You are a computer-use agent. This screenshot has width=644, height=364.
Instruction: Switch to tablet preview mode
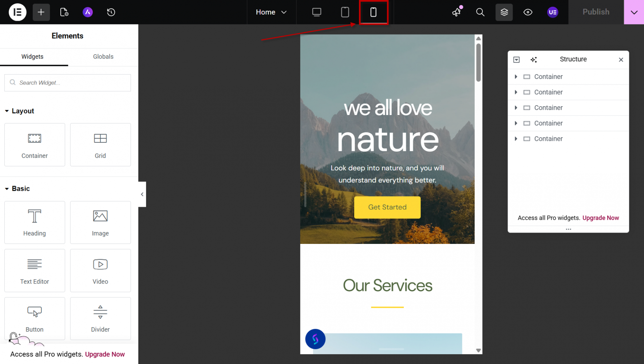click(x=345, y=12)
